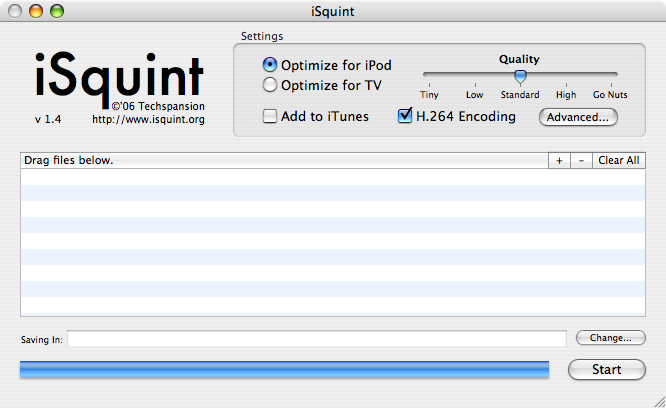
Task: Open the isquint.org website link text
Action: coord(148,119)
